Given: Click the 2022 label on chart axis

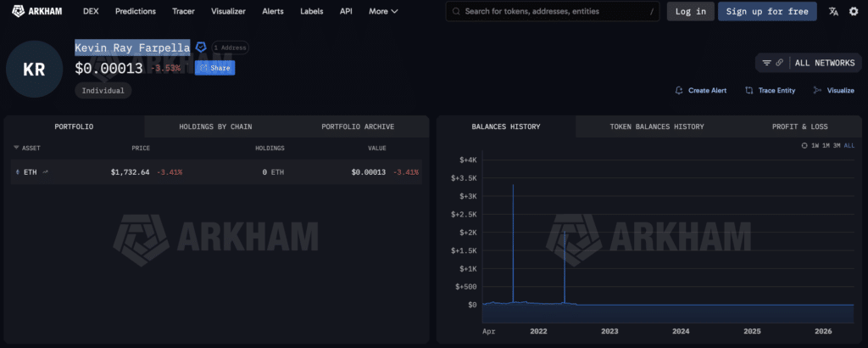Looking at the screenshot, I should tap(538, 331).
